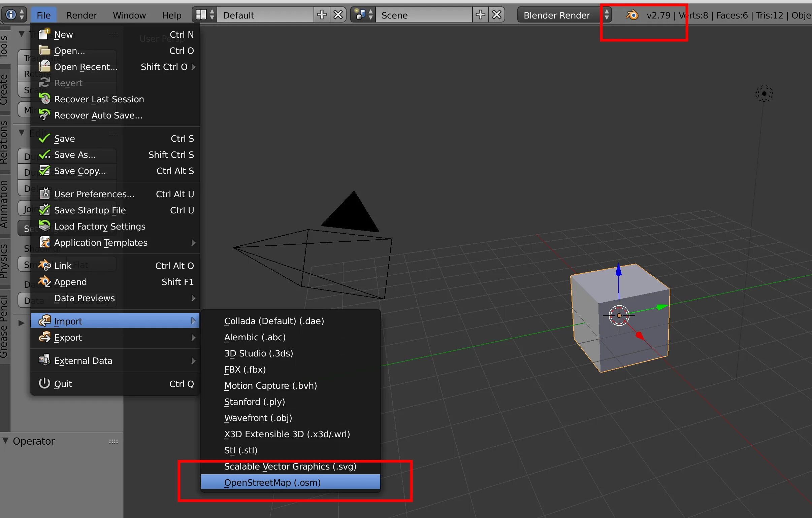Click Quit in the File menu
812x518 pixels.
(x=63, y=384)
